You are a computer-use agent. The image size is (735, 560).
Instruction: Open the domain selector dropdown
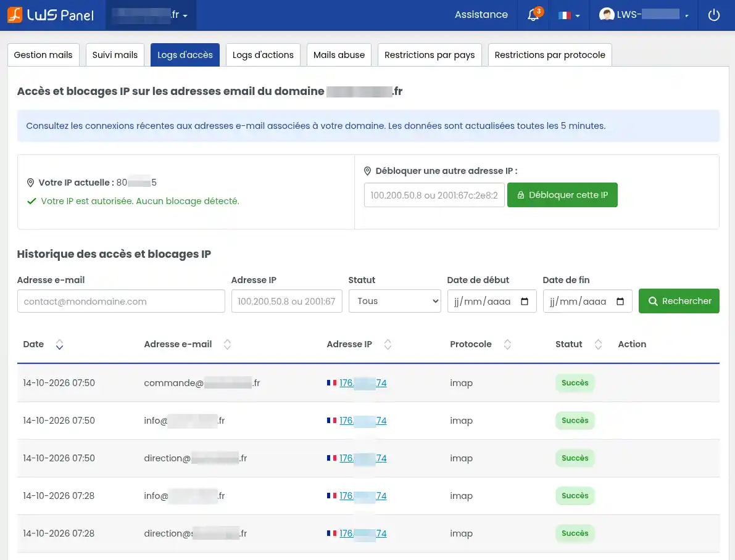tap(151, 15)
